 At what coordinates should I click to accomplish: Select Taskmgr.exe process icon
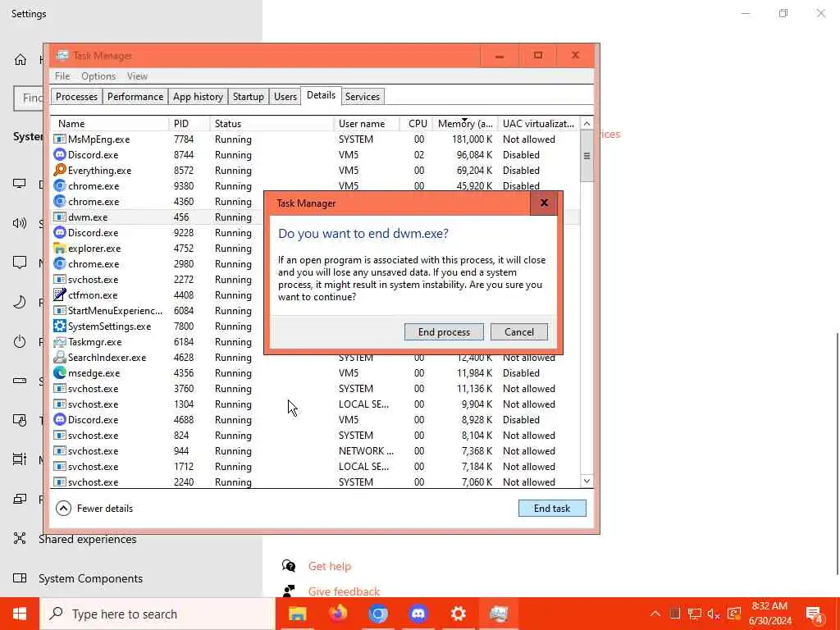[x=59, y=342]
